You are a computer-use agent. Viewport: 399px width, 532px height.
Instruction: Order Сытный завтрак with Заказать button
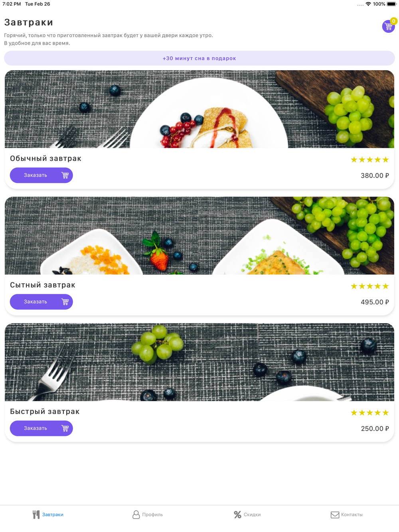coord(41,302)
